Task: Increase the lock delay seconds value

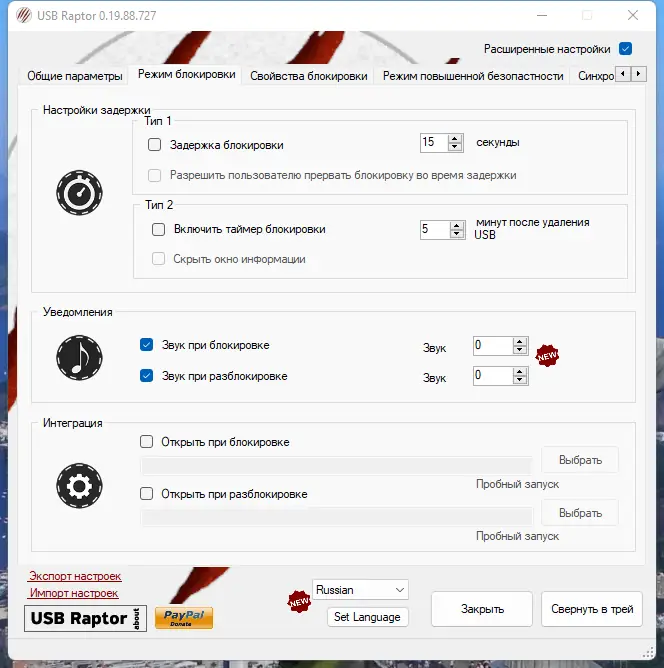Action: click(x=455, y=139)
